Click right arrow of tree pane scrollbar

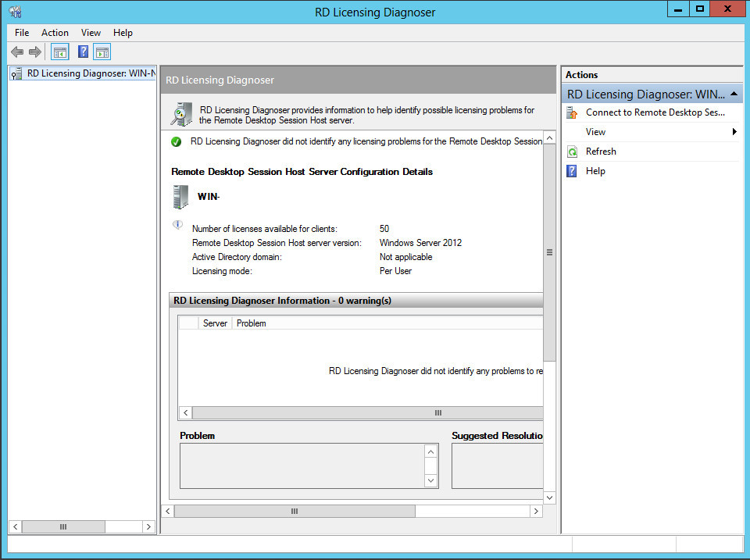pyautogui.click(x=148, y=526)
